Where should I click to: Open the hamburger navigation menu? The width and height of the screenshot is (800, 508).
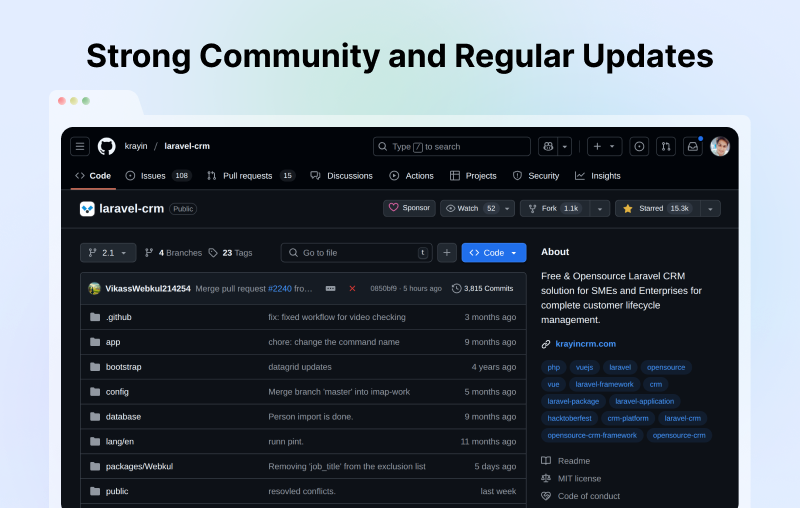(80, 146)
